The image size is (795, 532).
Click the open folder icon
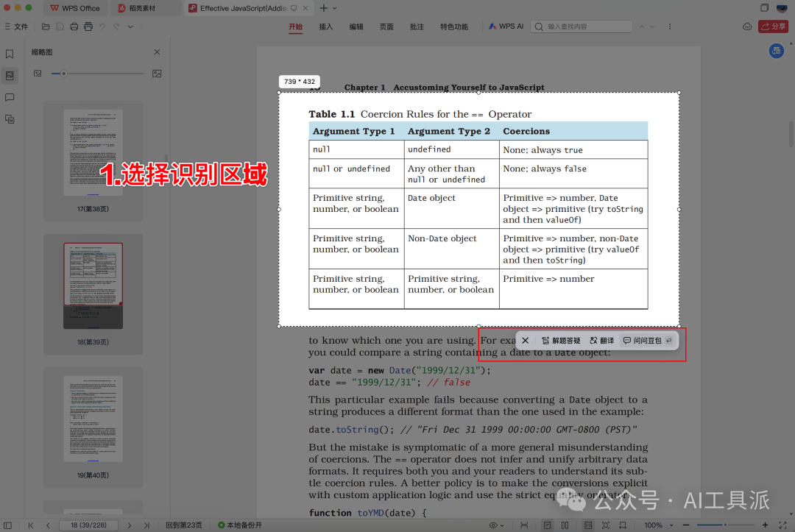46,26
